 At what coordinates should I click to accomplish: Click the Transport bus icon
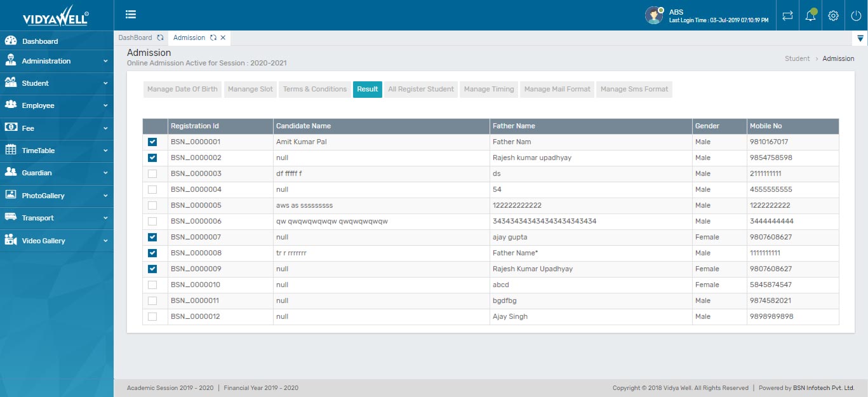pyautogui.click(x=10, y=217)
